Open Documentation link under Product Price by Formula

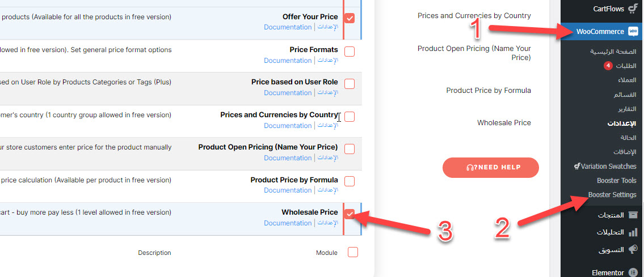point(288,190)
